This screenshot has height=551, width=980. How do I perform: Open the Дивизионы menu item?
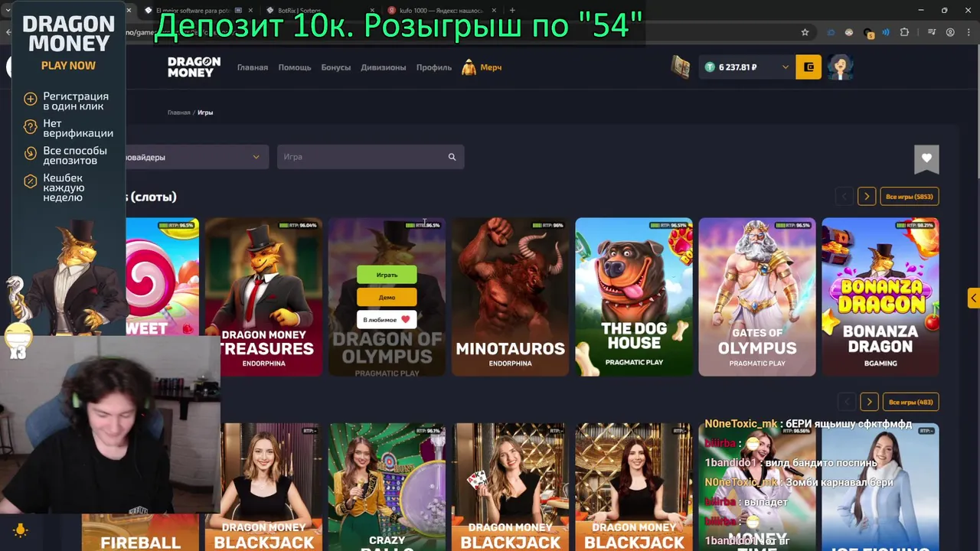pyautogui.click(x=384, y=67)
